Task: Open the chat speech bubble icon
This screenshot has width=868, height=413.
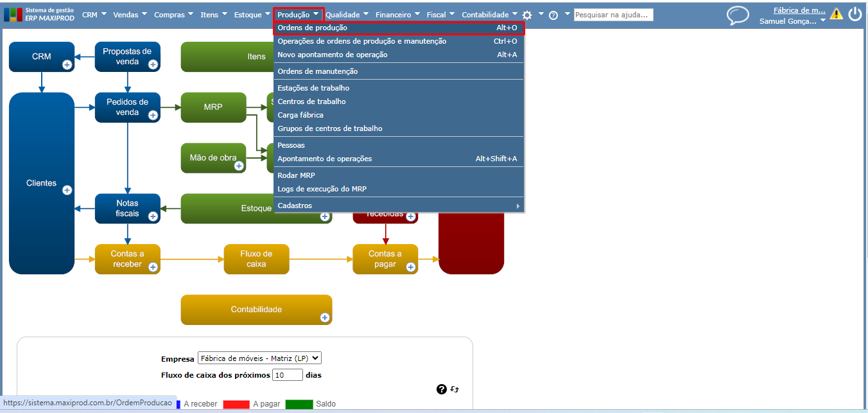Action: (738, 15)
